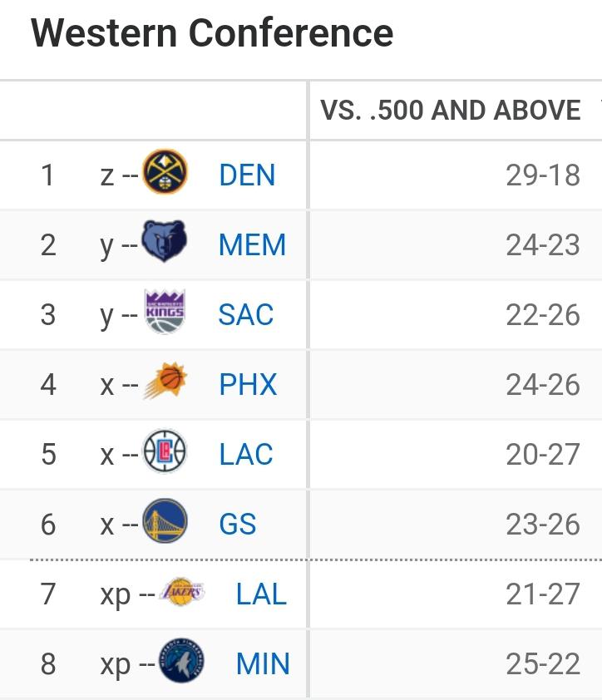Click the Phoenix Suns team logo

(x=165, y=383)
